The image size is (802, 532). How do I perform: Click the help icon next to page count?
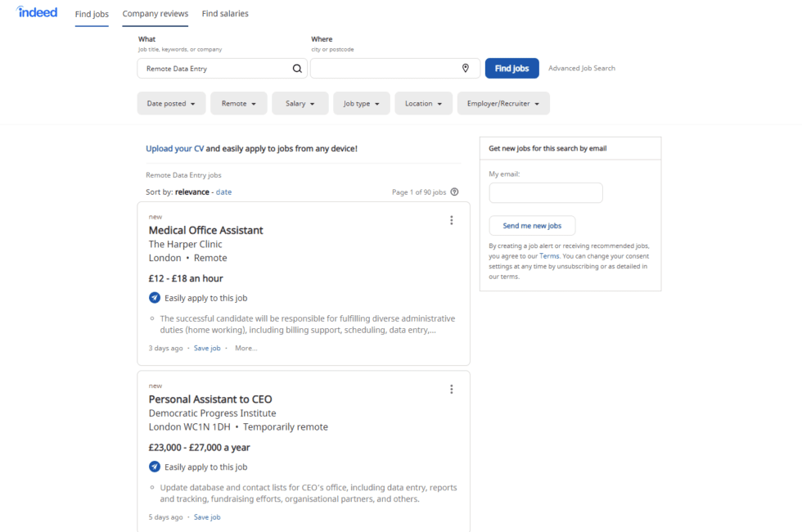coord(454,192)
